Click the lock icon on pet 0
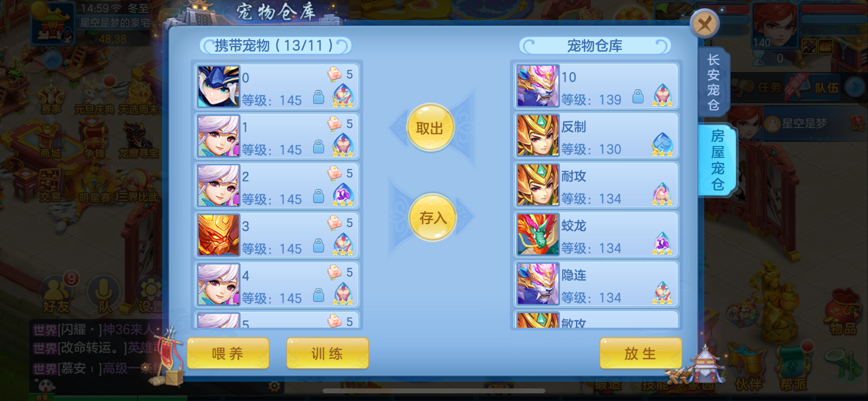 click(318, 98)
